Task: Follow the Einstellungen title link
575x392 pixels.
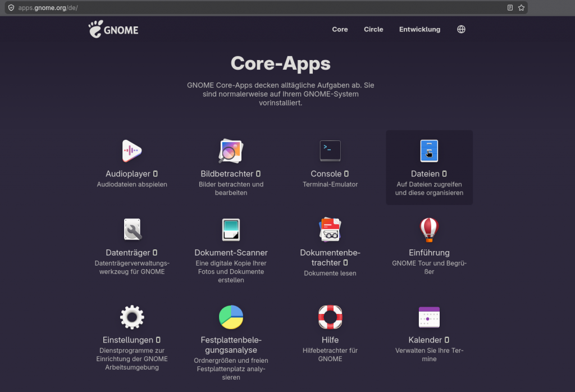Action: (128, 340)
